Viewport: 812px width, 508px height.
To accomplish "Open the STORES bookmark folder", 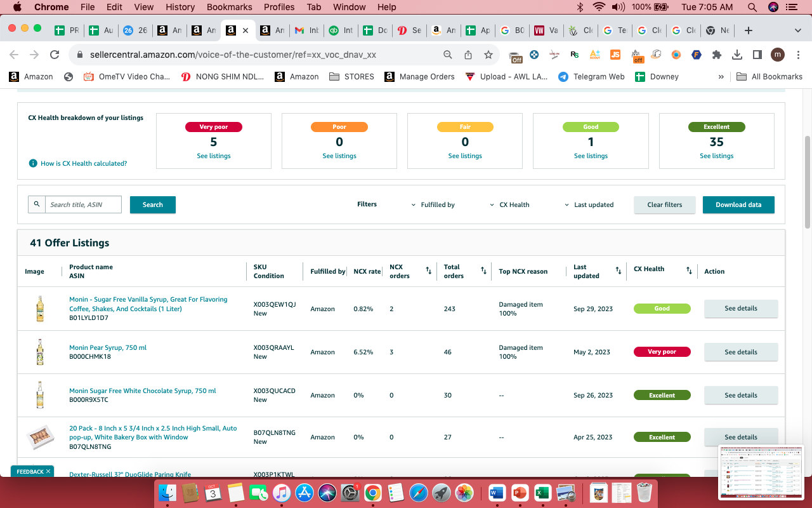I will [351, 77].
